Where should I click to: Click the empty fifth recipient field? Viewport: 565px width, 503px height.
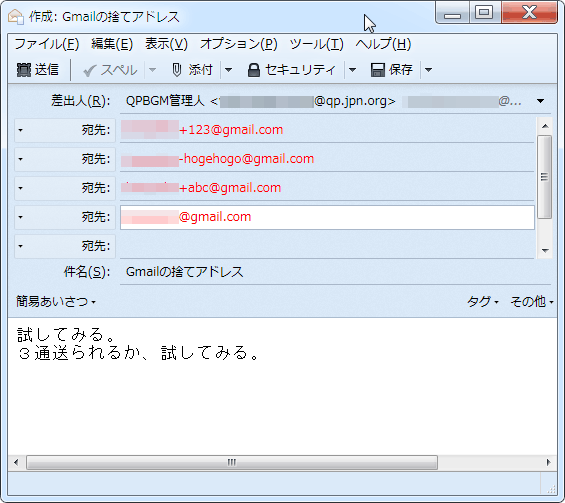(327, 246)
